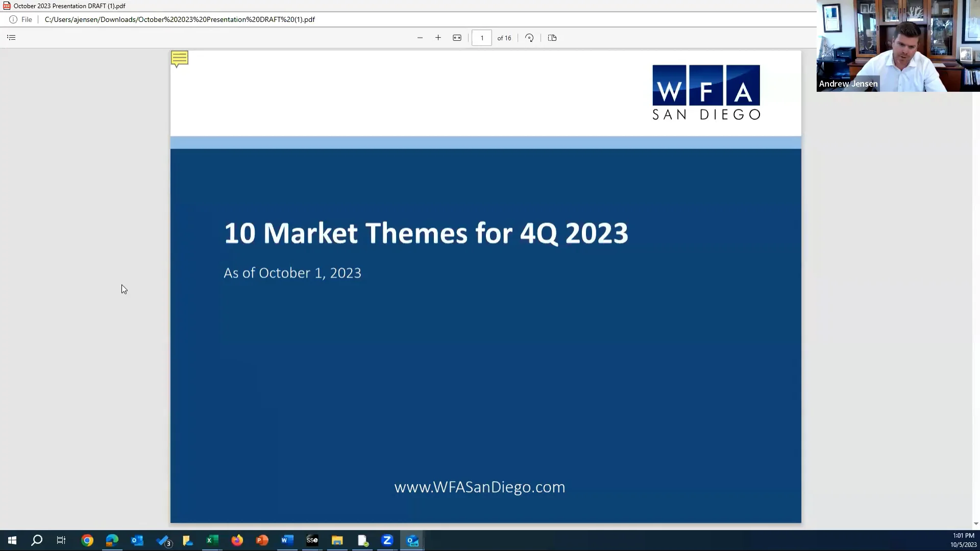
Task: Switch the page view layout
Action: coord(552,38)
